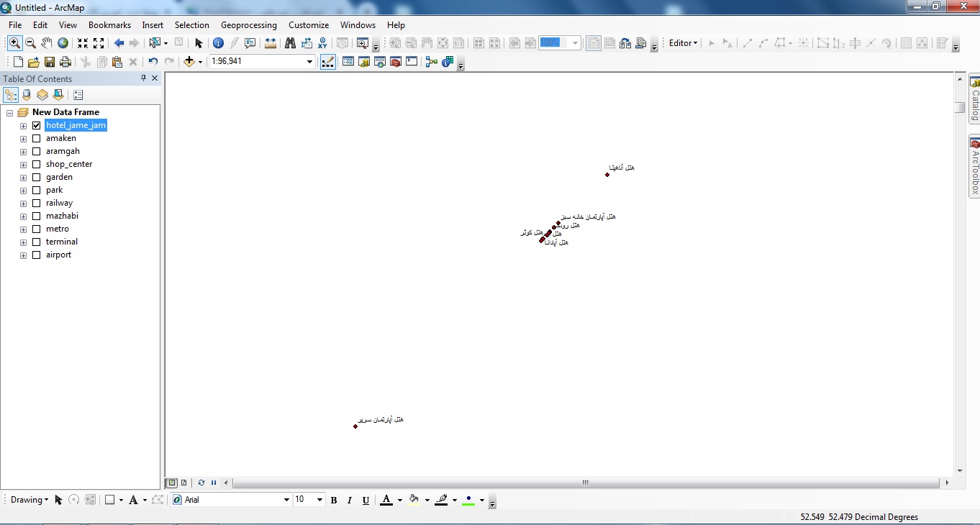Paste from clipboard in Standard toolbar
The width and height of the screenshot is (980, 525).
pos(117,62)
